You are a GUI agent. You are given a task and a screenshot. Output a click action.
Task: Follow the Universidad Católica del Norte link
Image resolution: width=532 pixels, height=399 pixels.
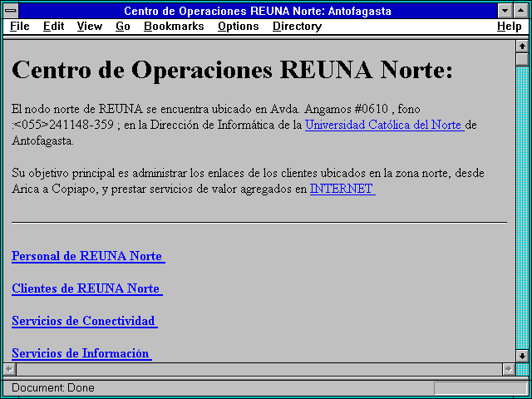click(x=384, y=125)
